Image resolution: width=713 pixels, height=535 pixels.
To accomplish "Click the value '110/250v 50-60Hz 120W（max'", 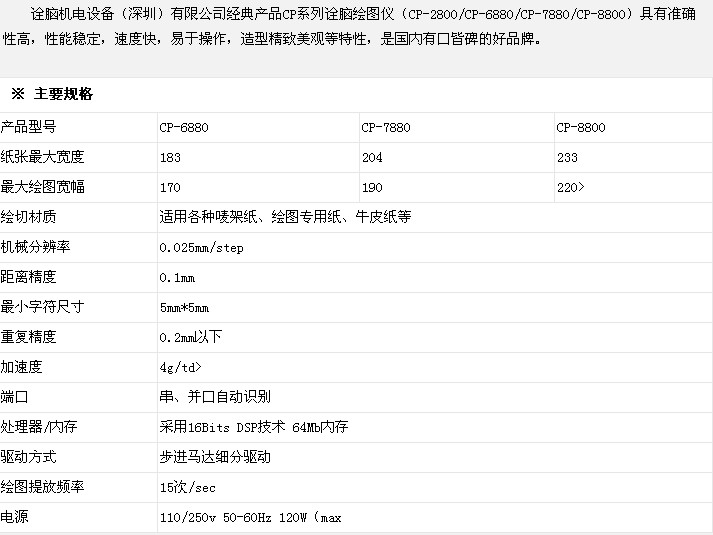I will click(251, 517).
